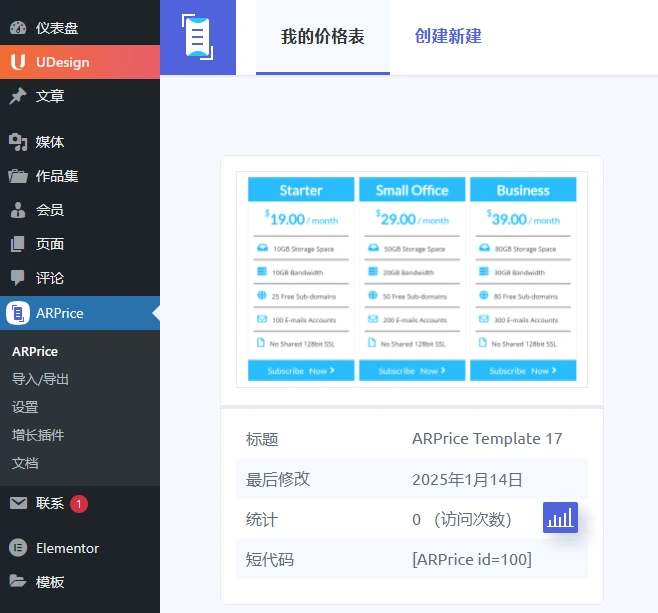This screenshot has width=658, height=613.
Task: Click the ARPrice sidebar menu icon
Action: 18,313
